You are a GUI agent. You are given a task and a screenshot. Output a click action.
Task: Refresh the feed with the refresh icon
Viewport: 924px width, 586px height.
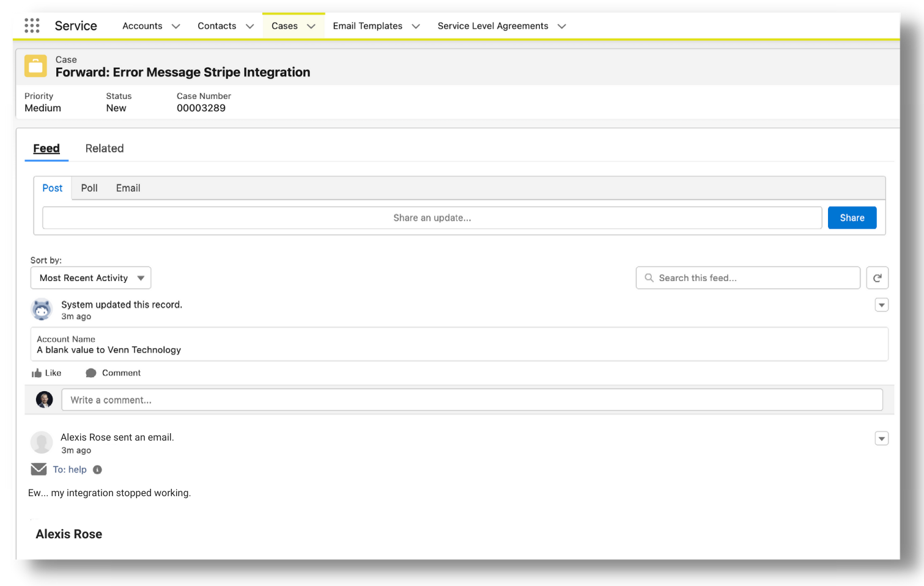[x=878, y=277]
